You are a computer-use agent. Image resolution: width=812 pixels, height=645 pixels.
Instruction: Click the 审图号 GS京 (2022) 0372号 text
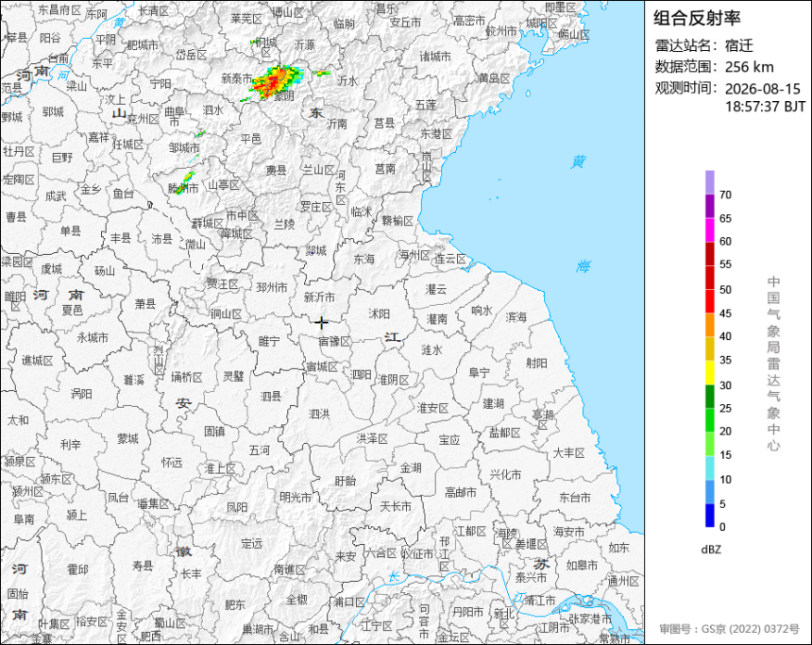click(729, 629)
